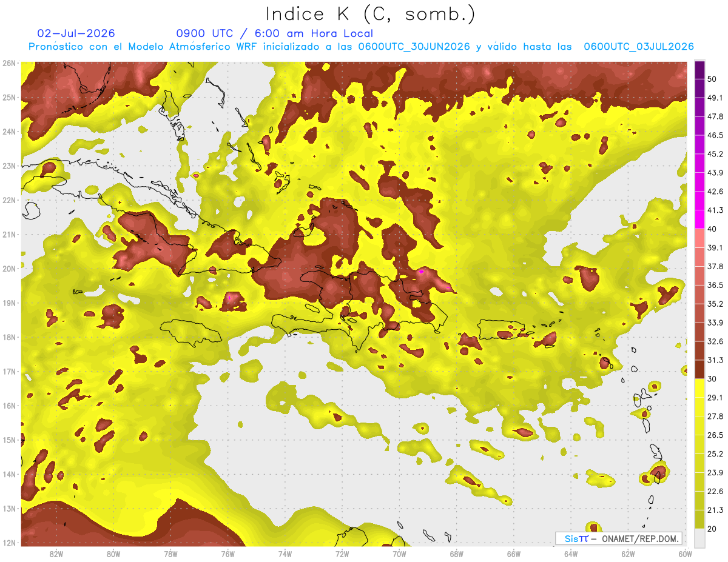Click the colorbar value 29.1

coord(715,398)
